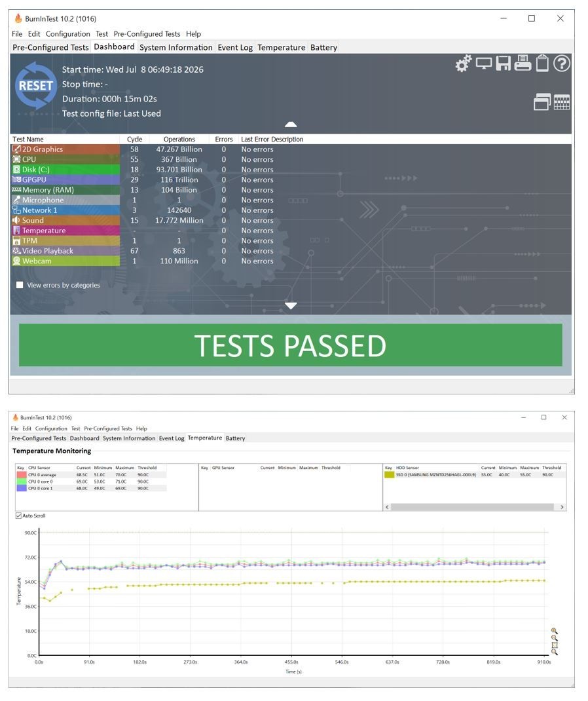Image resolution: width=588 pixels, height=701 pixels.
Task: Click the GPGPU test icon
Action: 16,180
